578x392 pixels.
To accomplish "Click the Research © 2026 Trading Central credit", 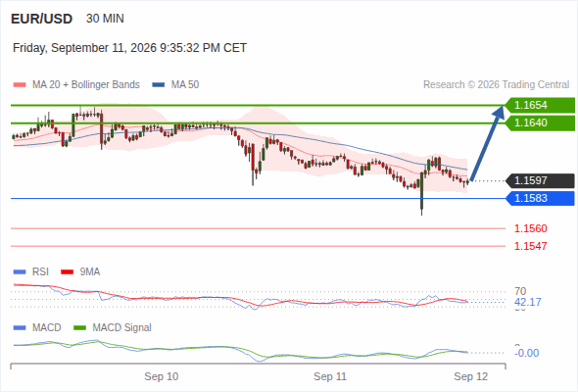I will coord(496,85).
